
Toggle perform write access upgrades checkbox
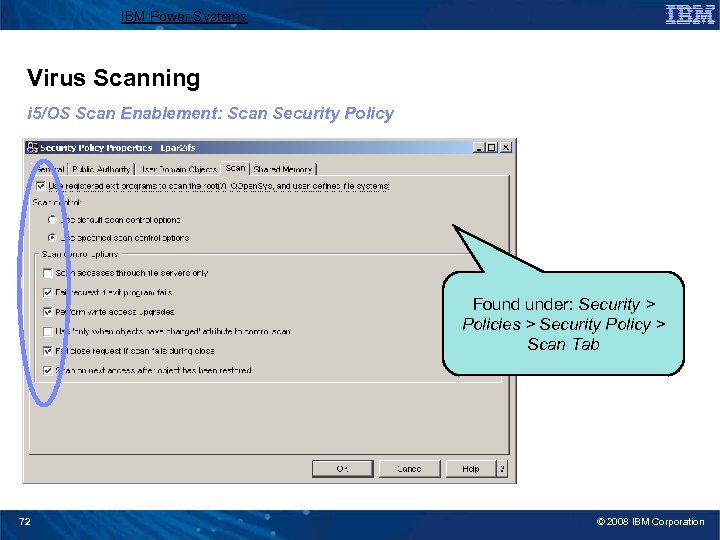pyautogui.click(x=47, y=312)
